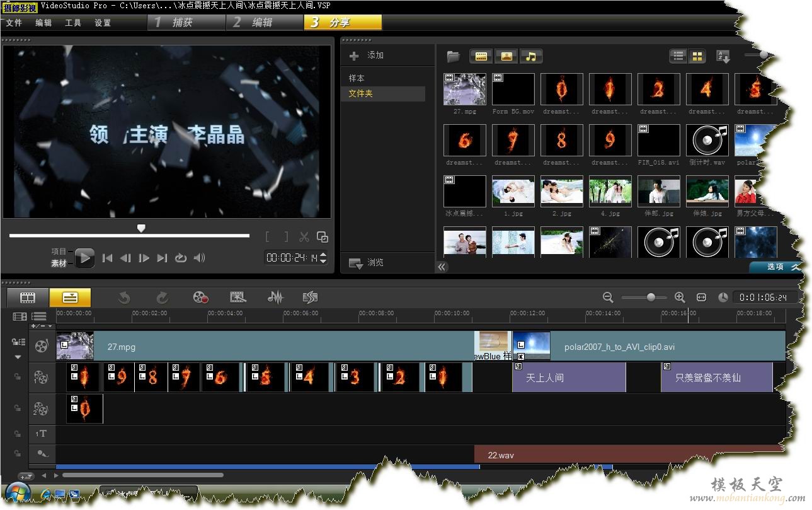Set mark-out bracket in preview
The height and width of the screenshot is (510, 812).
pos(286,237)
